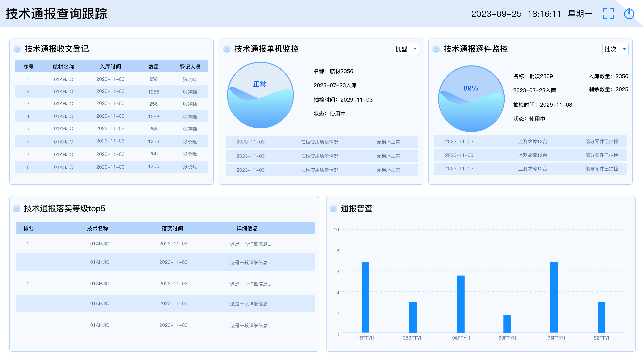Open first 这是一段详细信息... link

251,244
